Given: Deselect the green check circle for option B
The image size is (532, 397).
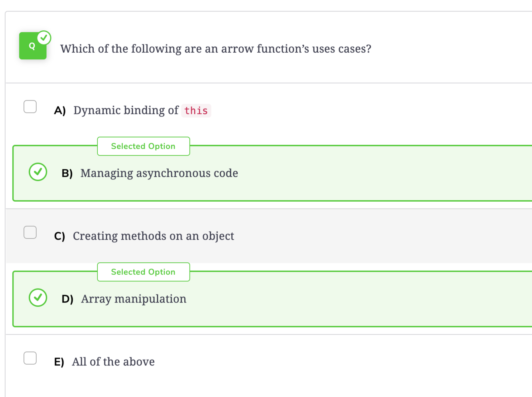Looking at the screenshot, I should click(x=38, y=172).
